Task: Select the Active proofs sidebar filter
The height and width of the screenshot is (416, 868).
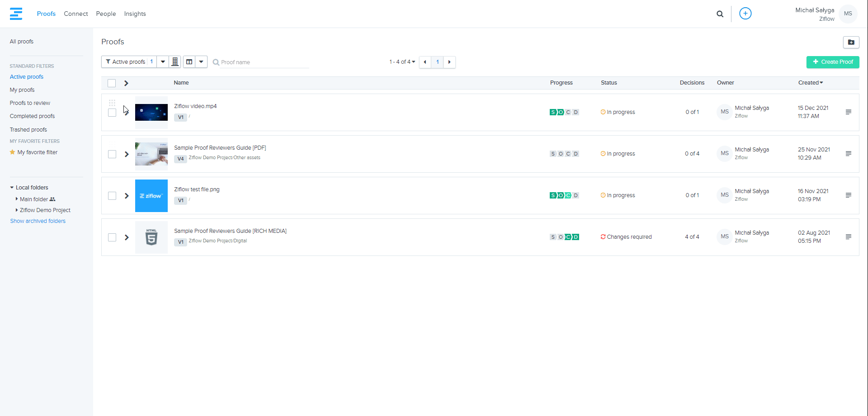Action: click(27, 77)
